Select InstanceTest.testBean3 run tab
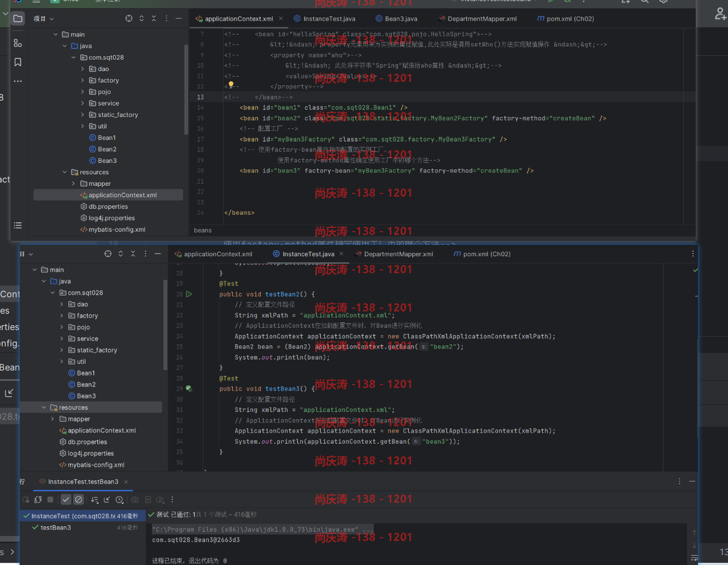The width and height of the screenshot is (728, 565). pos(79,481)
